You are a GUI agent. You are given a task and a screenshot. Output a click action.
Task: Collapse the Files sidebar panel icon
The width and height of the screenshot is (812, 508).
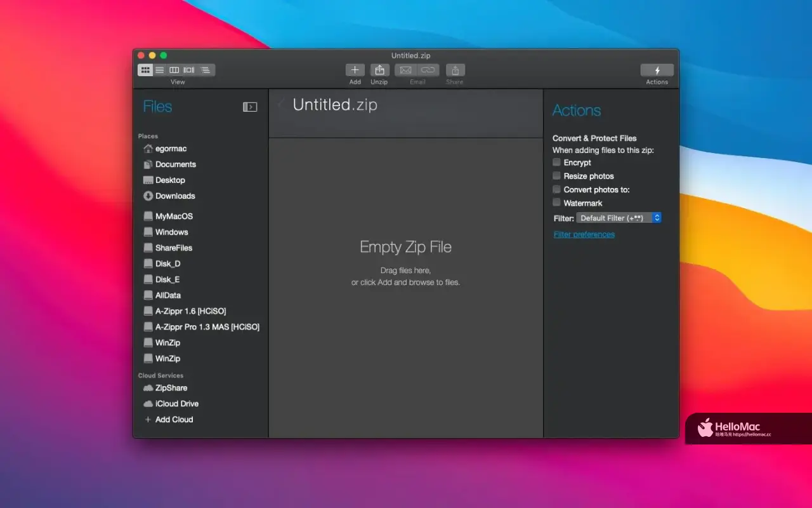tap(250, 107)
